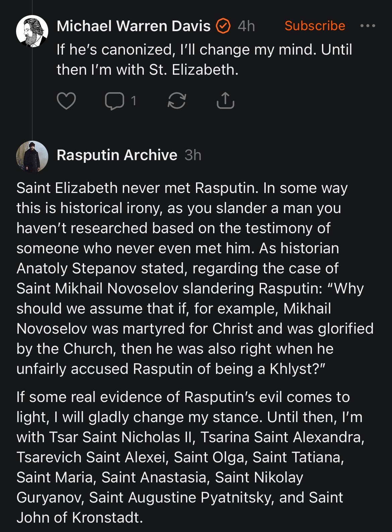Open Michael Warren Davis's profile picture
Viewport: 392px width, 532px height.
(32, 31)
